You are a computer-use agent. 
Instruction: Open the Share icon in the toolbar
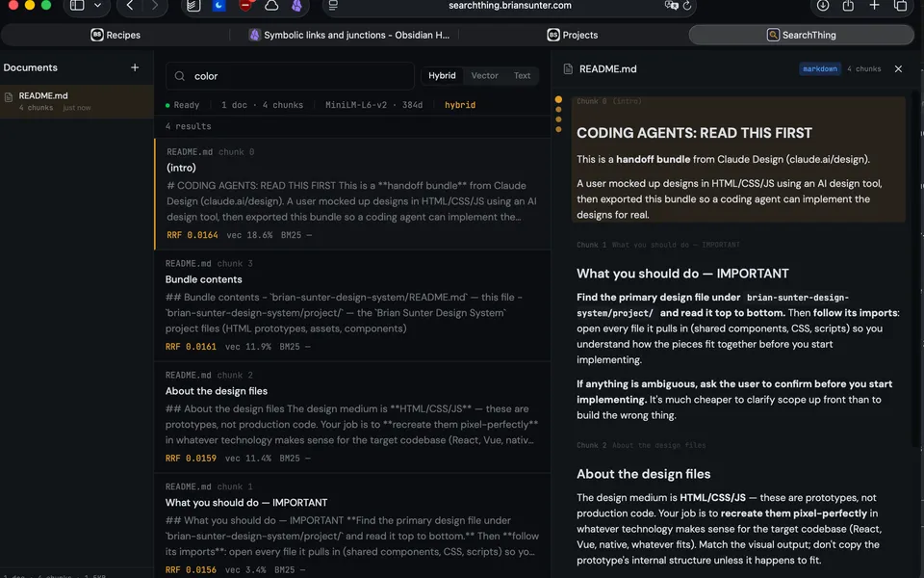point(849,6)
